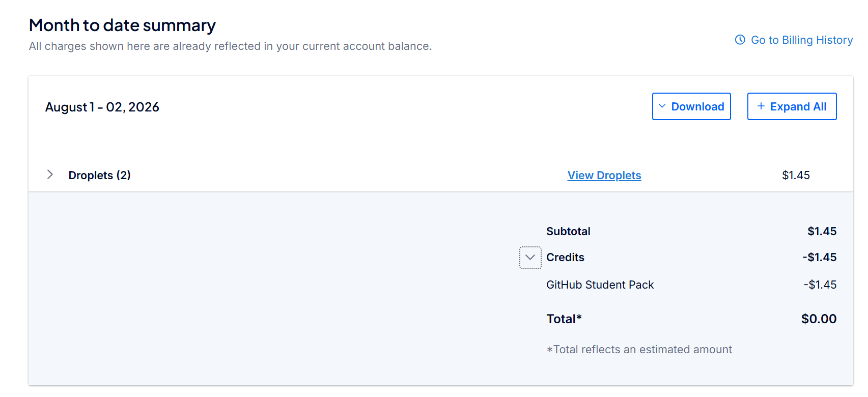Click the Credits -$1.45 amount

819,257
